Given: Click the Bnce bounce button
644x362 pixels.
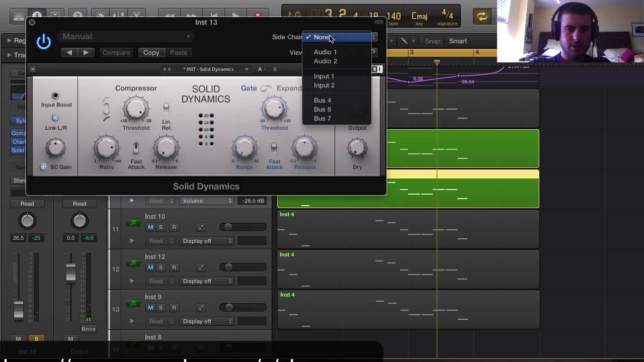Looking at the screenshot, I should click(x=89, y=329).
